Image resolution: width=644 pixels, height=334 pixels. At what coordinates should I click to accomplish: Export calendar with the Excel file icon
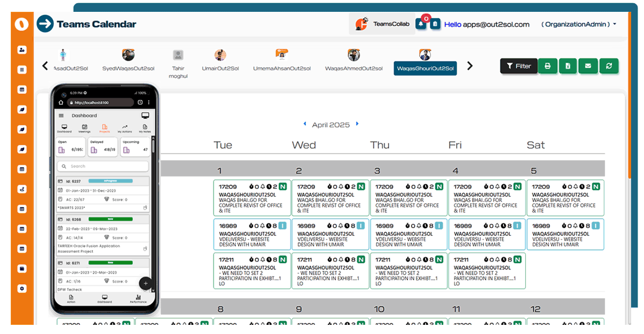[x=568, y=66]
